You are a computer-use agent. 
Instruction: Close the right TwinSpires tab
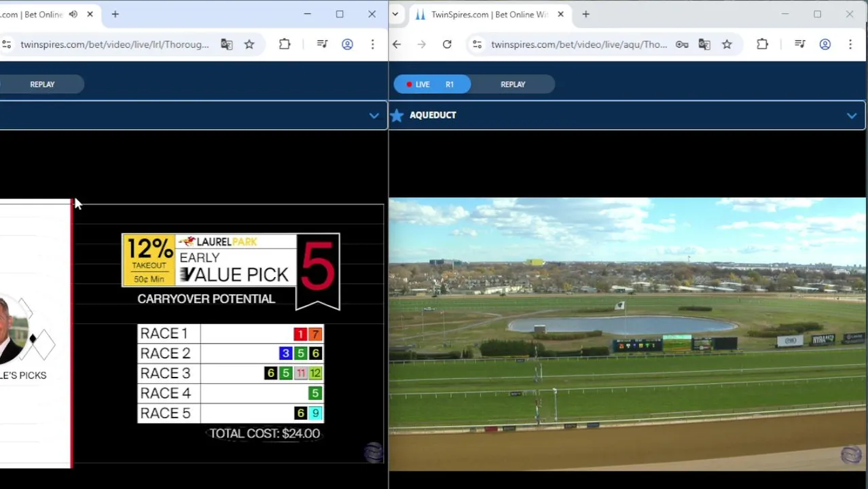[560, 14]
